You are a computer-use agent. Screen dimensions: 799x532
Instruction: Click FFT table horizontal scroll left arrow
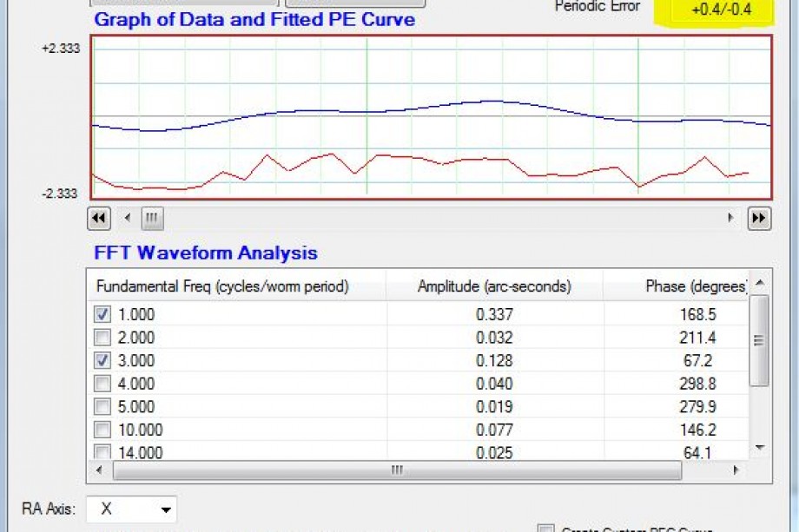(x=99, y=470)
